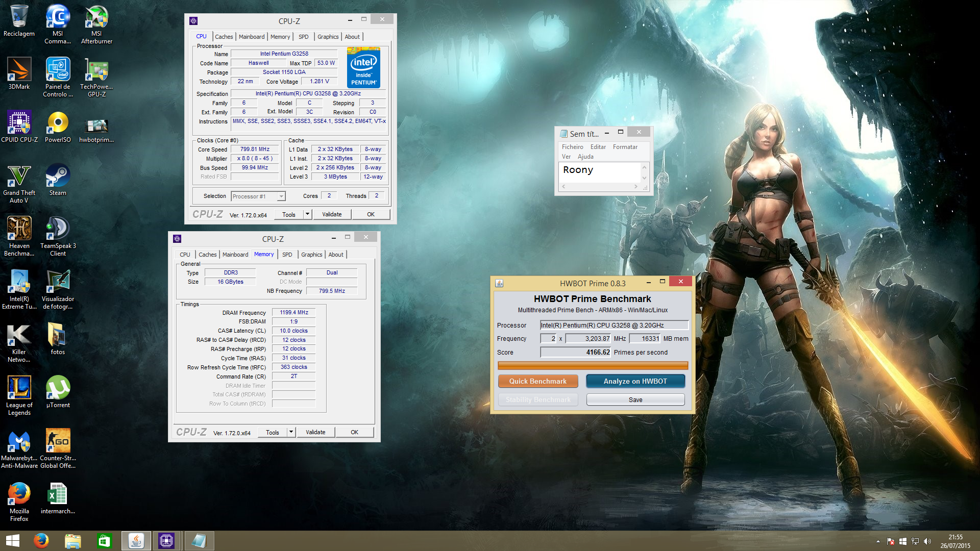The height and width of the screenshot is (551, 980).
Task: Select SPD tab in top CPU-Z window
Action: click(303, 37)
